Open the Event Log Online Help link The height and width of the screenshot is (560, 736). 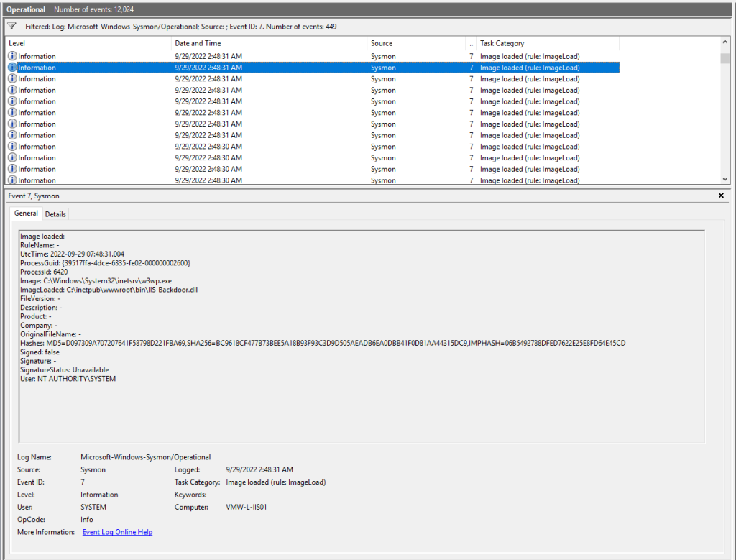[117, 532]
